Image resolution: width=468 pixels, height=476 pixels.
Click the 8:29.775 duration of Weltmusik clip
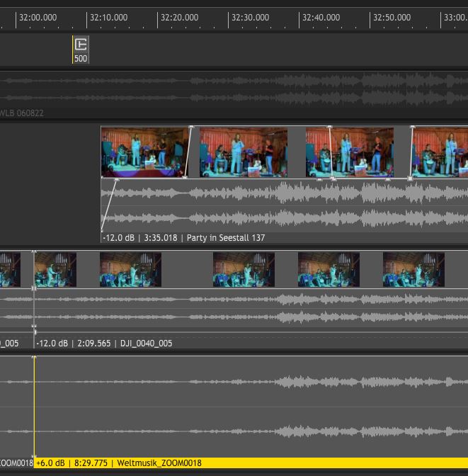pos(91,463)
